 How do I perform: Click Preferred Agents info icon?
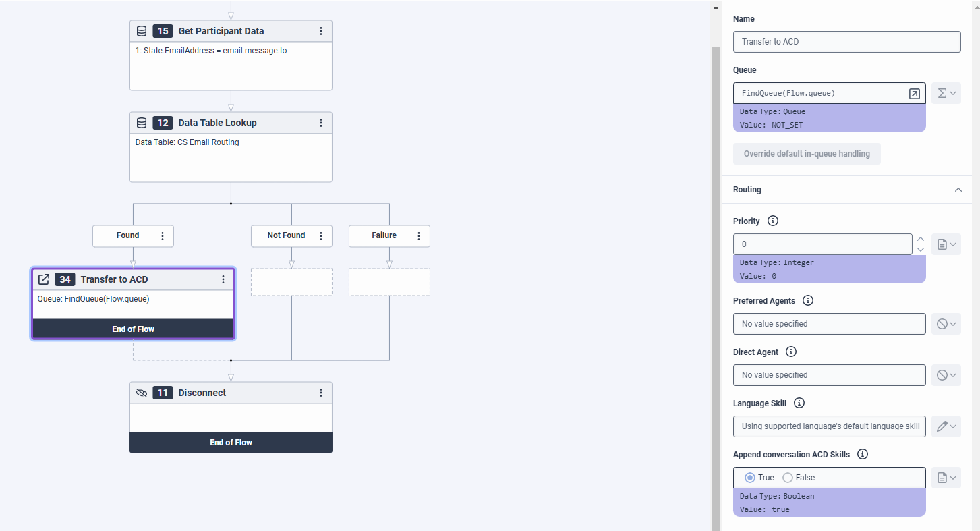(x=808, y=301)
